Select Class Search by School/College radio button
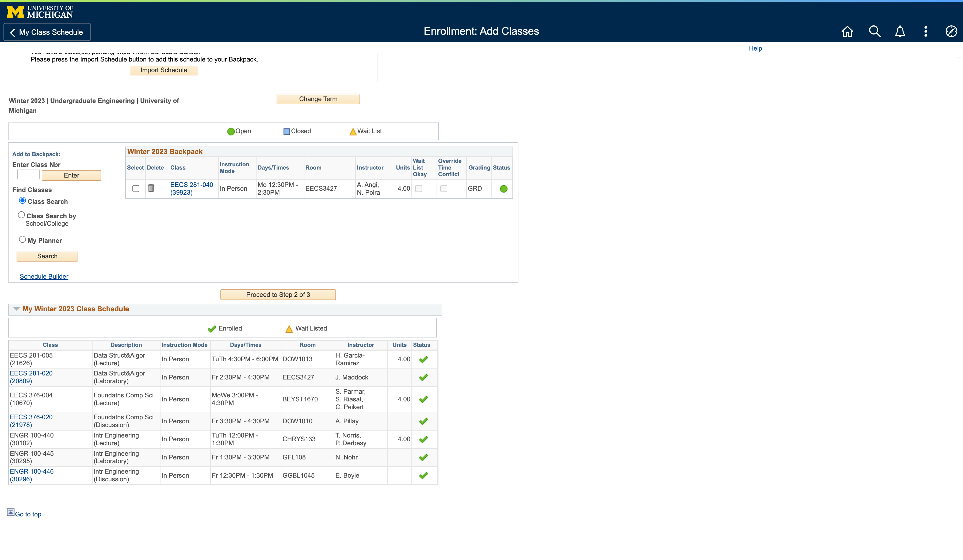 click(x=21, y=215)
